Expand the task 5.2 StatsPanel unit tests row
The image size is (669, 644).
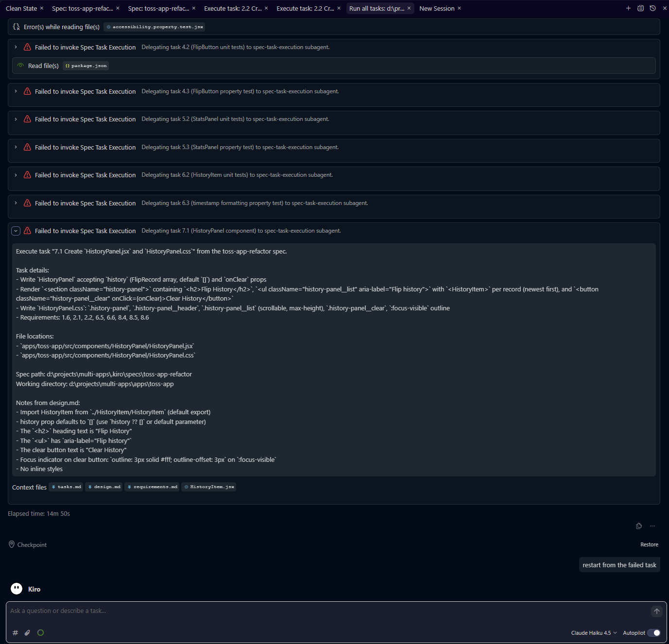pyautogui.click(x=16, y=119)
